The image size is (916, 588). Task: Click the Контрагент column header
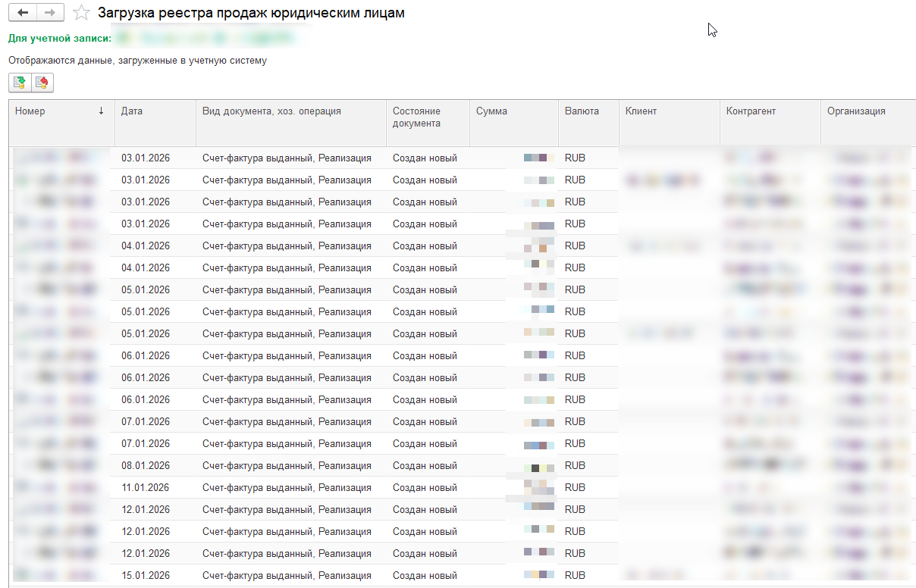[x=770, y=123]
